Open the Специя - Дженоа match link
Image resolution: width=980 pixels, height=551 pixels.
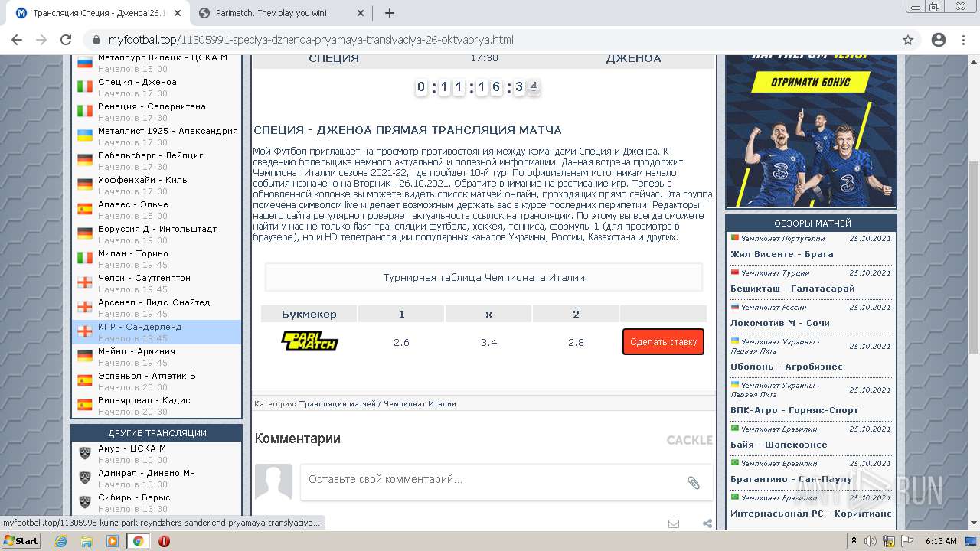point(137,82)
